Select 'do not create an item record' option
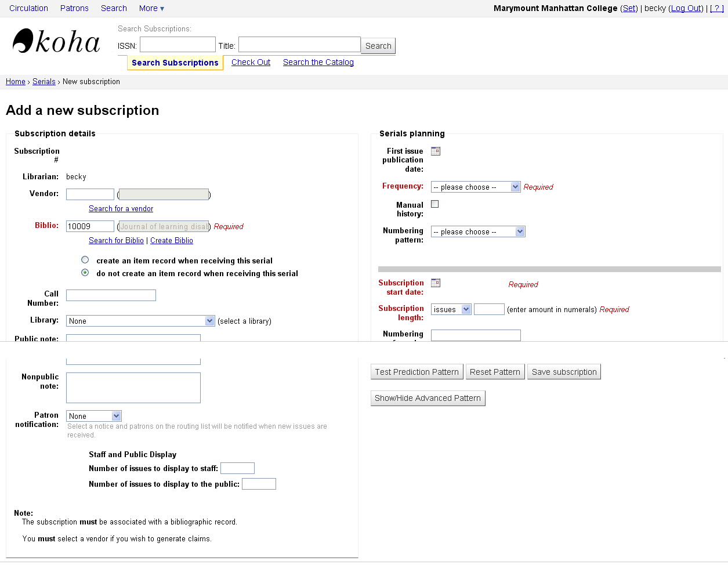This screenshot has height=579, width=728. click(x=85, y=273)
